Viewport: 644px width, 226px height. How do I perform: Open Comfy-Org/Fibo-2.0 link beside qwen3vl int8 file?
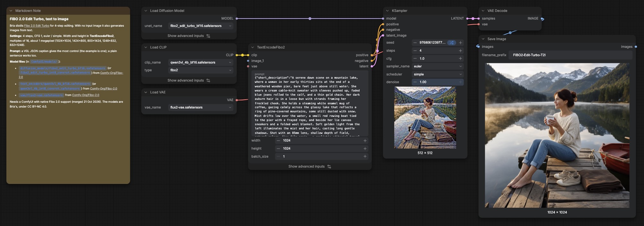coord(104,89)
